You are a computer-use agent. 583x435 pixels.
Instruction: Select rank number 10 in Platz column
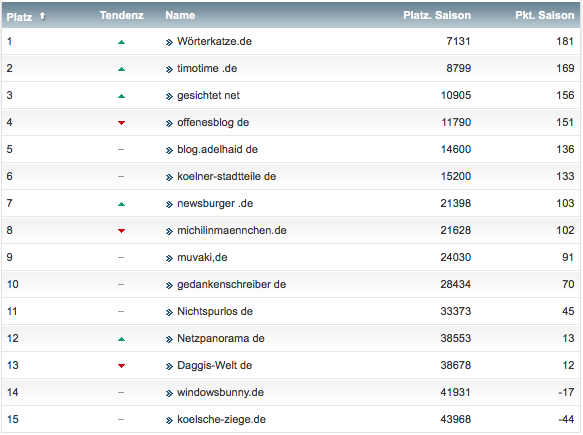click(13, 284)
